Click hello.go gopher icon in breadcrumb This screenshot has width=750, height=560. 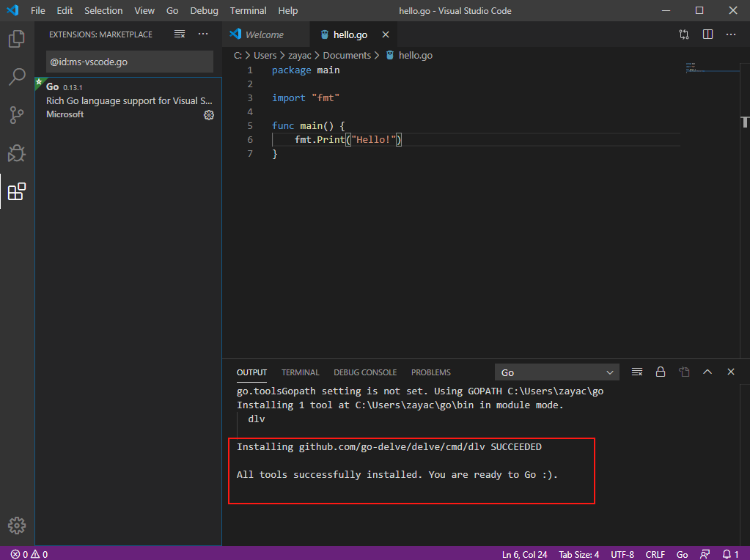pyautogui.click(x=390, y=56)
